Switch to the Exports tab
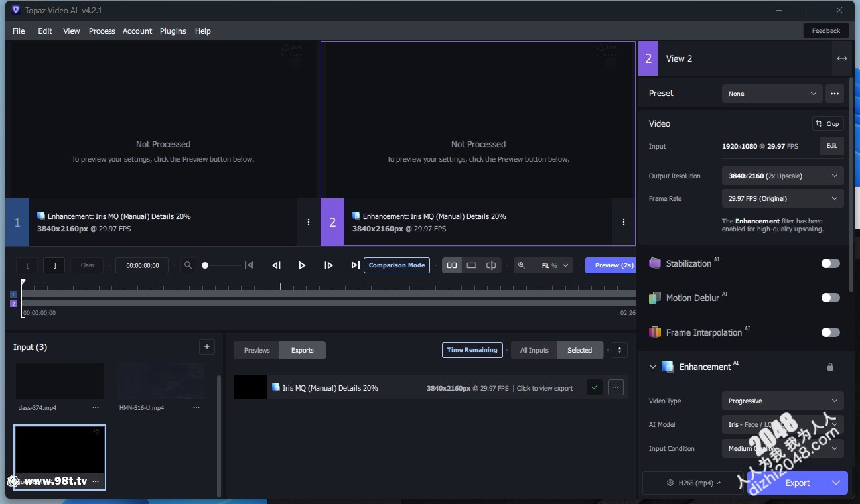Viewport: 860px width, 504px height. click(x=303, y=350)
